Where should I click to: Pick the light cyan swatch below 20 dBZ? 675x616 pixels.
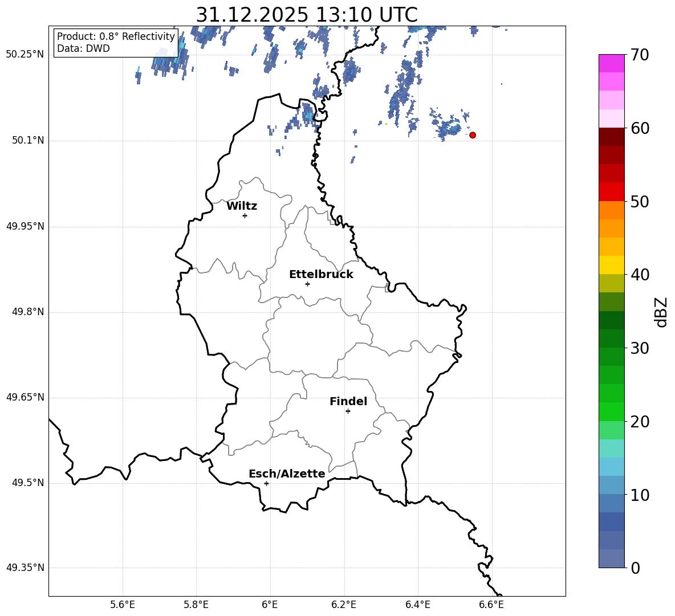pos(612,448)
